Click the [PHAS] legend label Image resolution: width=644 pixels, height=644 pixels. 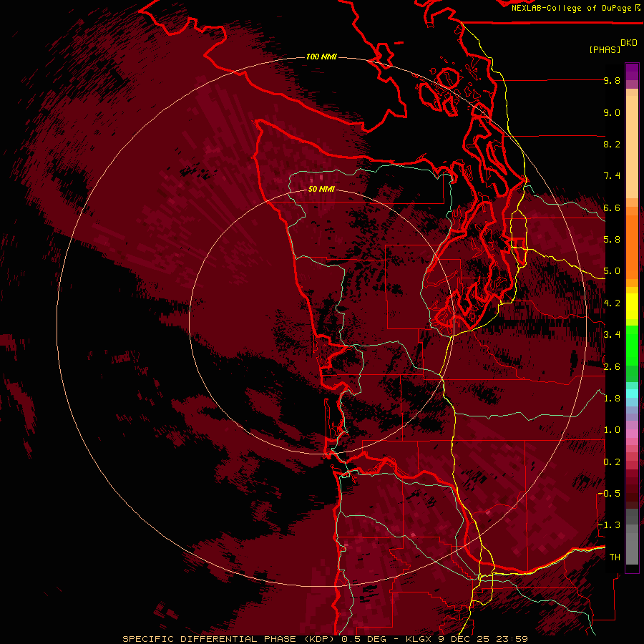[x=605, y=50]
